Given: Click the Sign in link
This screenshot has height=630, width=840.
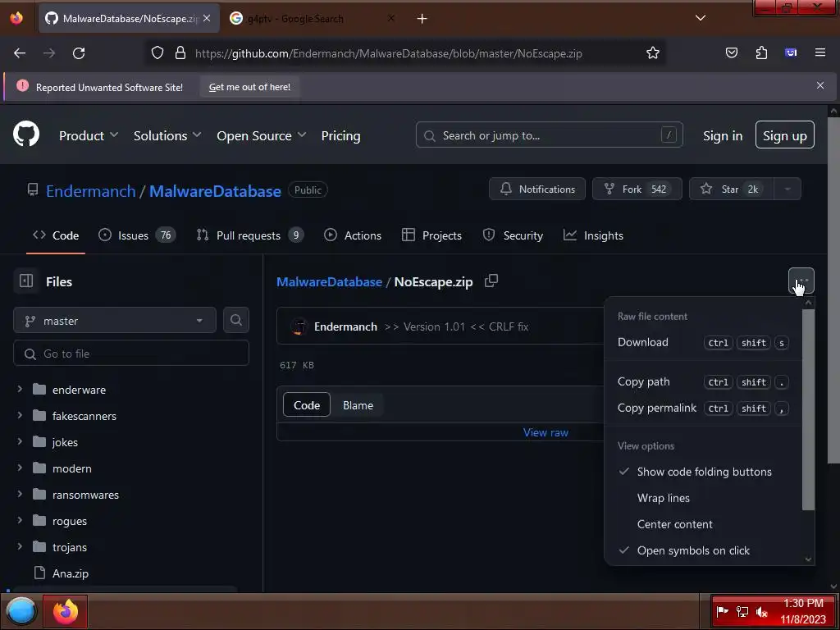Looking at the screenshot, I should coord(723,135).
